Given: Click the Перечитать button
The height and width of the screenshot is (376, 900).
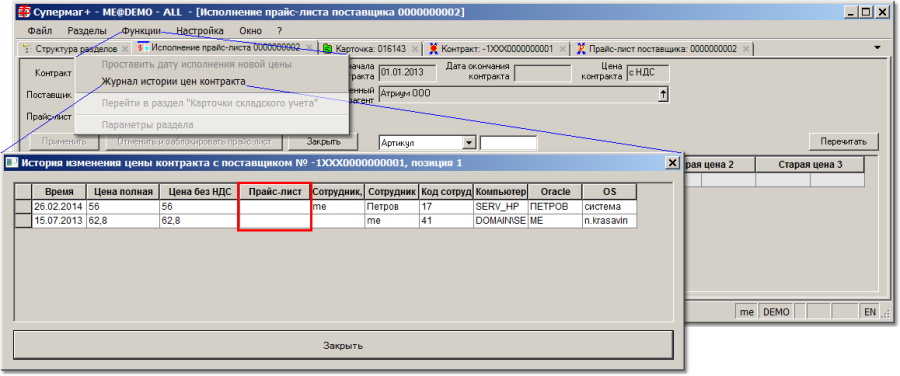Looking at the screenshot, I should tap(844, 141).
